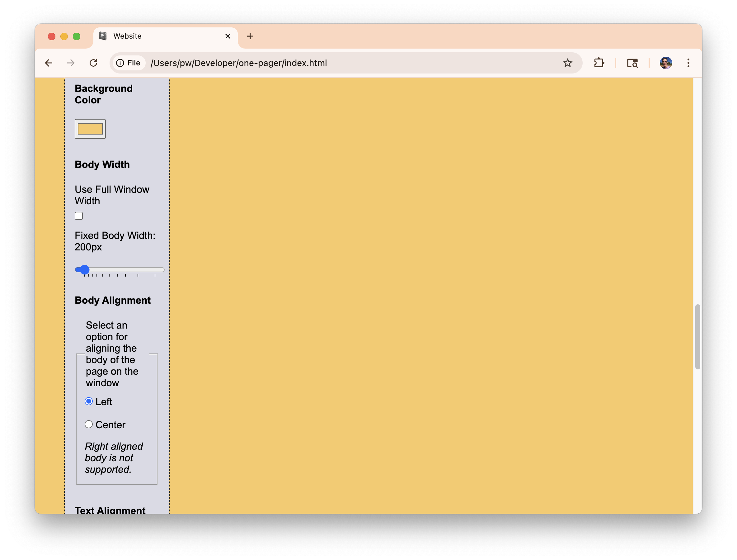The width and height of the screenshot is (737, 560).
Task: Open the search pages feature icon
Action: [632, 63]
